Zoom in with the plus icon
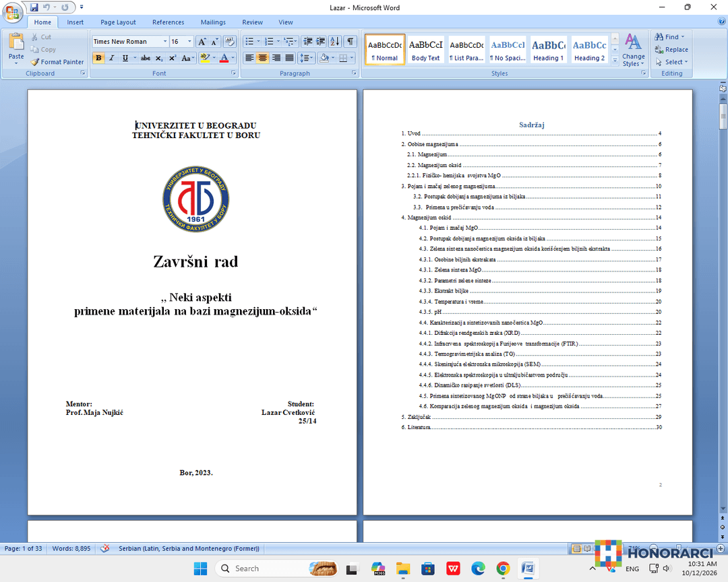Image resolution: width=728 pixels, height=582 pixels. (721, 548)
